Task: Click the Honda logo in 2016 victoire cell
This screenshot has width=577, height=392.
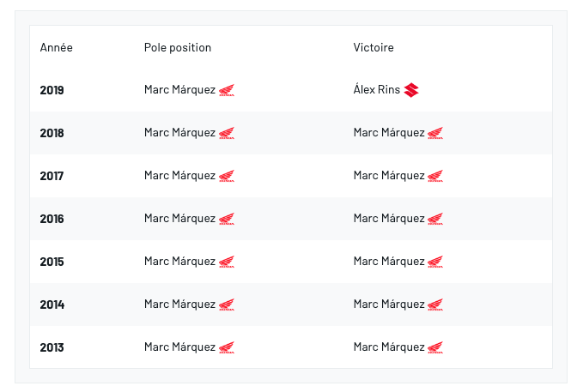Action: click(x=435, y=219)
